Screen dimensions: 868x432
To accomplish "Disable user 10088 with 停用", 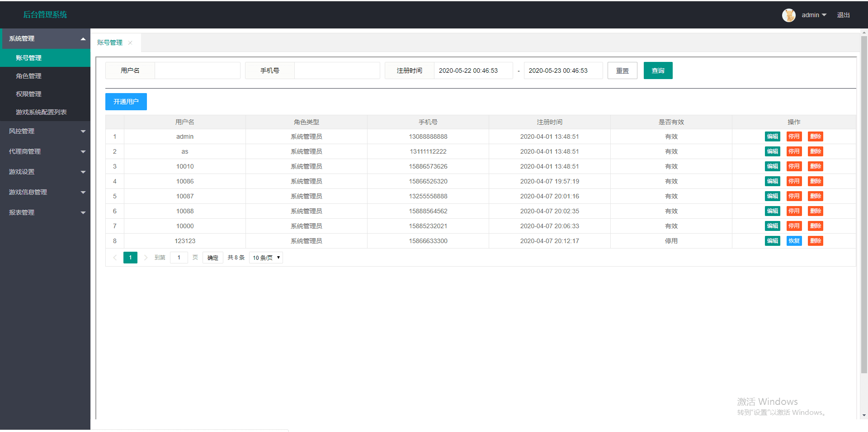I will point(794,211).
